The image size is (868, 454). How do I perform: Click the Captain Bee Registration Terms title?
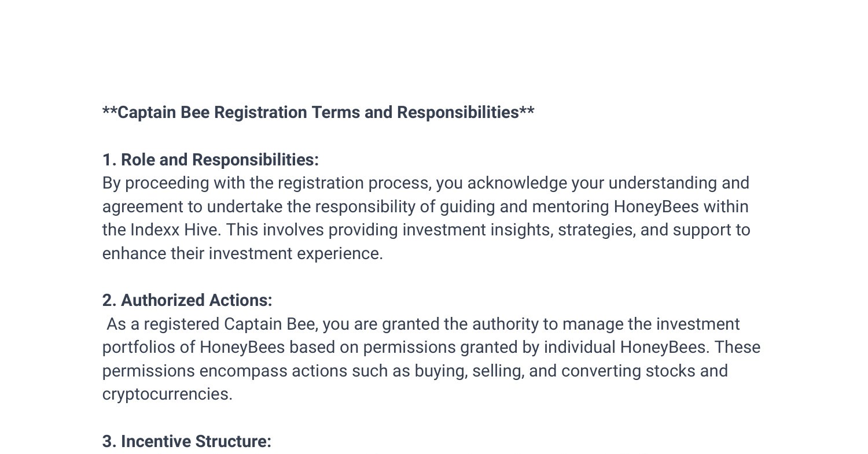(x=318, y=112)
